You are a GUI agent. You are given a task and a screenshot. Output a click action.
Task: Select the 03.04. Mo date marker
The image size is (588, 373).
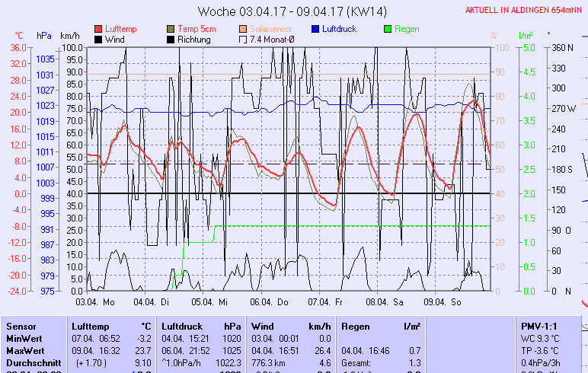tap(97, 301)
